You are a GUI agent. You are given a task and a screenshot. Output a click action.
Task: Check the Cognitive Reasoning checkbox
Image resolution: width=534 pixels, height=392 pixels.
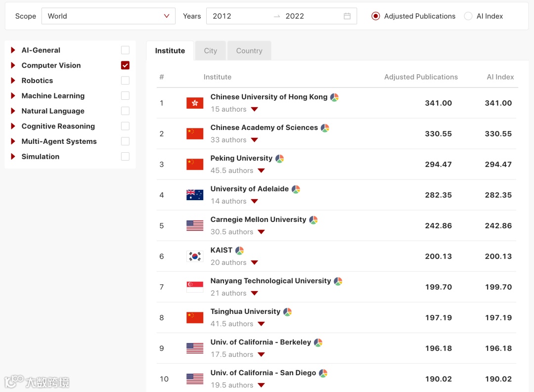pos(125,126)
